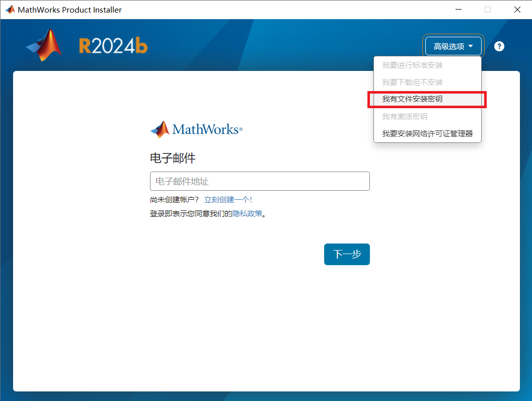Open the help question mark icon
The height and width of the screenshot is (401, 532).
click(x=499, y=46)
